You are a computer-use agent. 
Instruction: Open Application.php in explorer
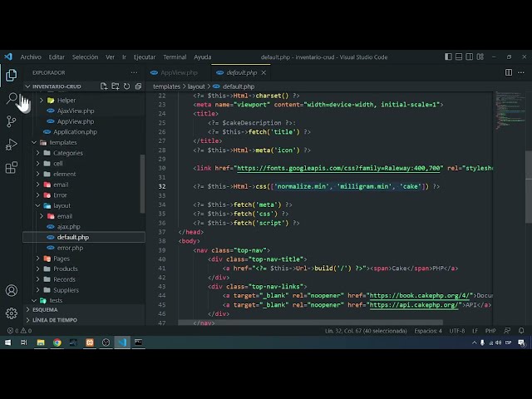tap(75, 132)
